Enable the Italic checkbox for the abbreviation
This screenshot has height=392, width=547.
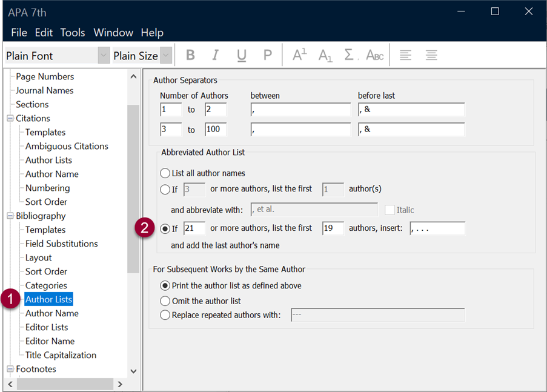390,210
